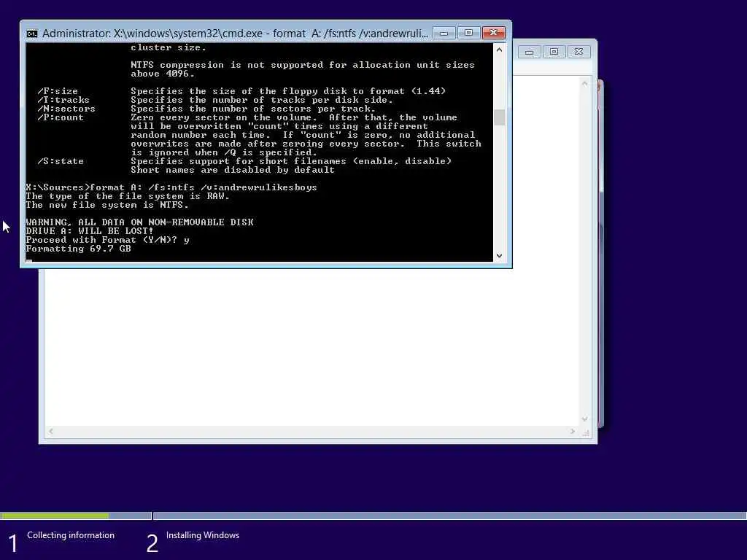747x560 pixels.
Task: Click the 'Collecting information' step label
Action: coord(71,535)
